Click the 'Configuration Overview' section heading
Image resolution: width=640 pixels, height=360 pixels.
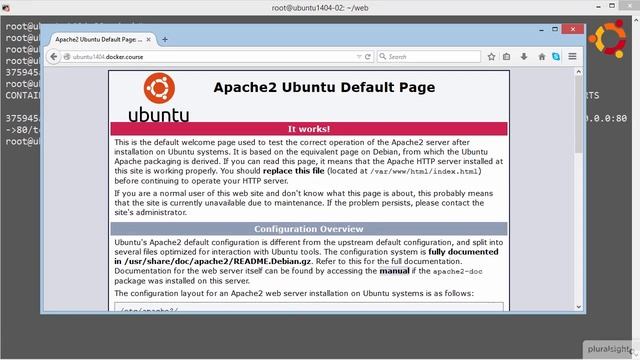click(309, 229)
